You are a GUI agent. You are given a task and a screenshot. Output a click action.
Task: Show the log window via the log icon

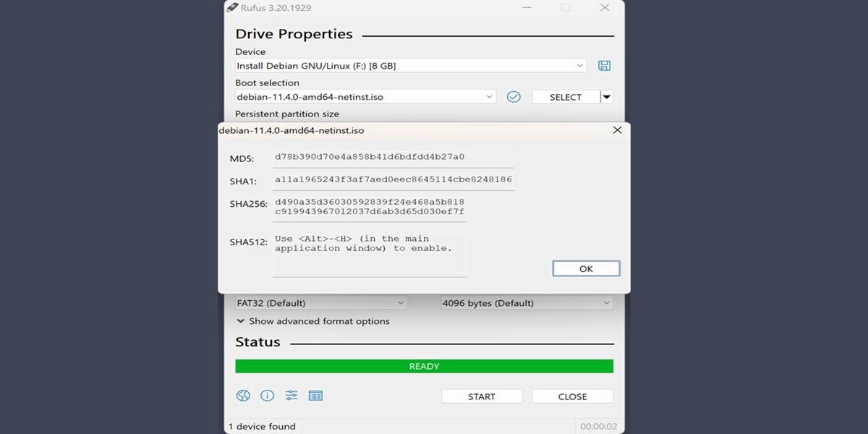[316, 396]
